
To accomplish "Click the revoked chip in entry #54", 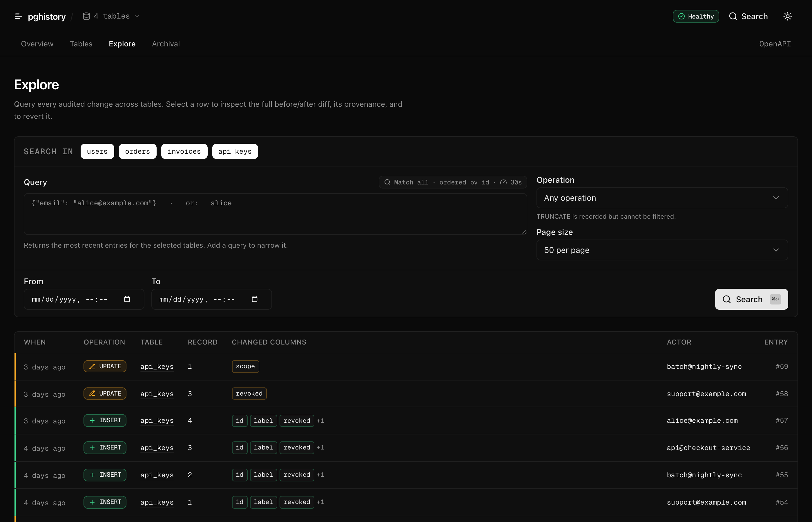I will point(297,502).
